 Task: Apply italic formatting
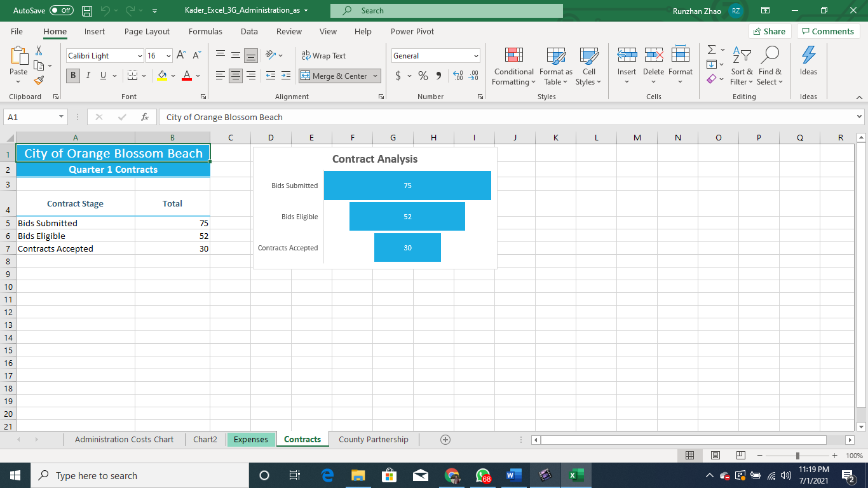click(x=88, y=76)
